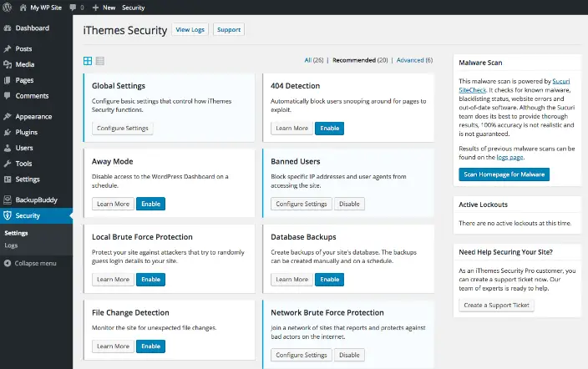Click Learn More for Away Mode

[113, 204]
